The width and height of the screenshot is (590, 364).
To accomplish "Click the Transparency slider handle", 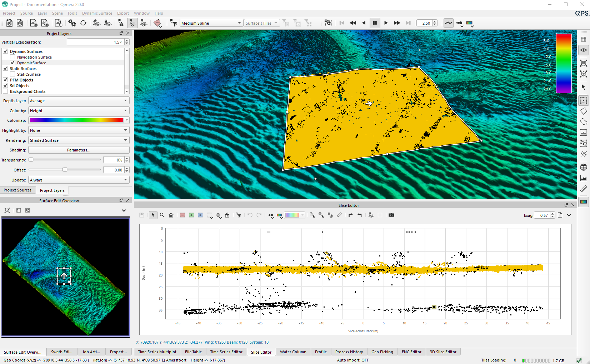I will 31,160.
